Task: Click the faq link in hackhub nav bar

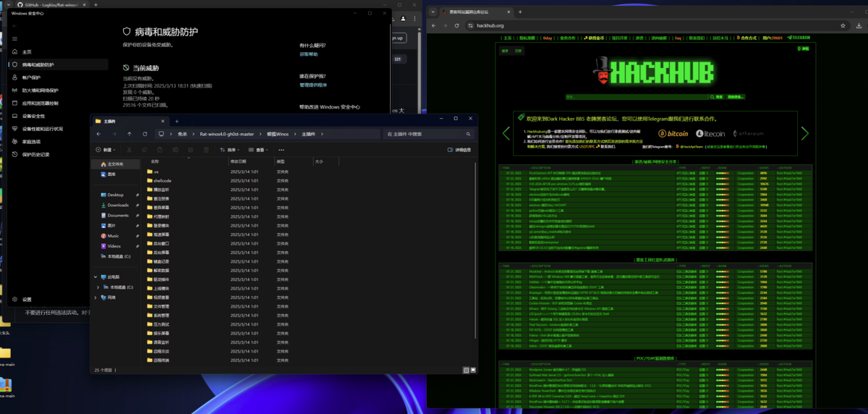Action: [x=678, y=38]
